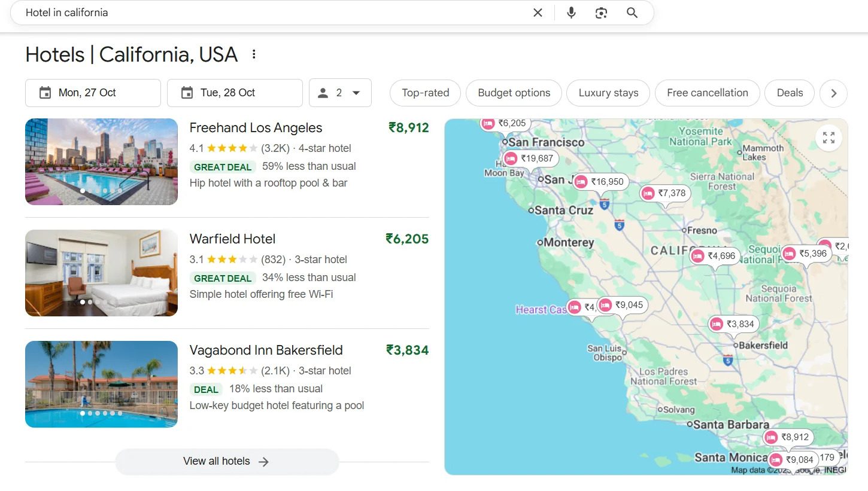The image size is (868, 491).
Task: Click the View all hotels button
Action: pos(227,461)
